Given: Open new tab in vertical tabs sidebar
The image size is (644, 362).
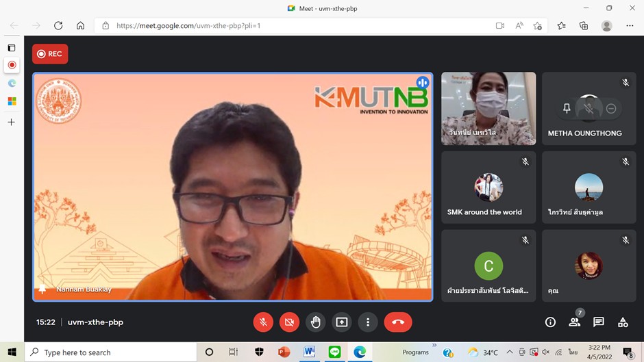Looking at the screenshot, I should [x=12, y=122].
